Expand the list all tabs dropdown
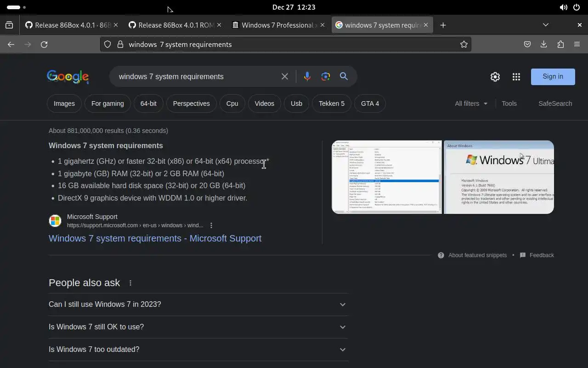Screen dimensions: 588x368 pyautogui.click(x=546, y=25)
